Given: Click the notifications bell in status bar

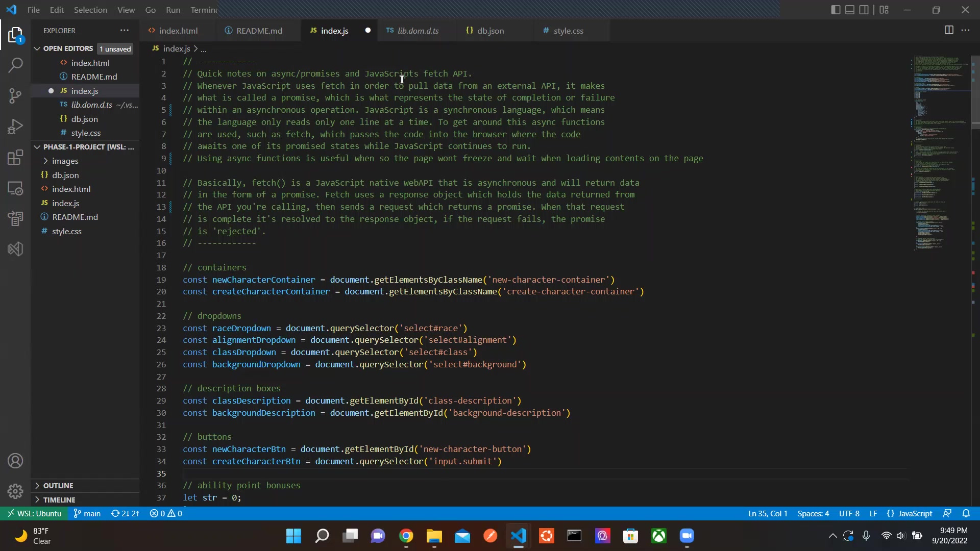Looking at the screenshot, I should point(966,514).
